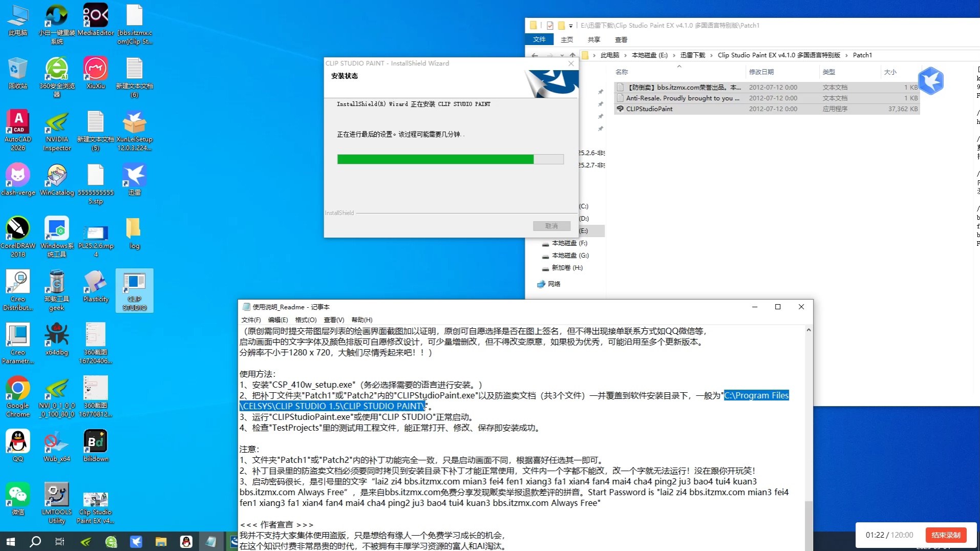The image size is (980, 551).
Task: Select 本地磁盘 (G:) in navigation pane
Action: [570, 256]
